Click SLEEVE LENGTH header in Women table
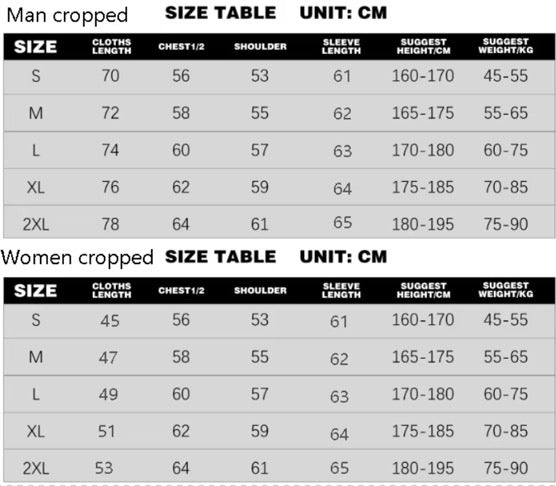The image size is (556, 486). coord(341,290)
